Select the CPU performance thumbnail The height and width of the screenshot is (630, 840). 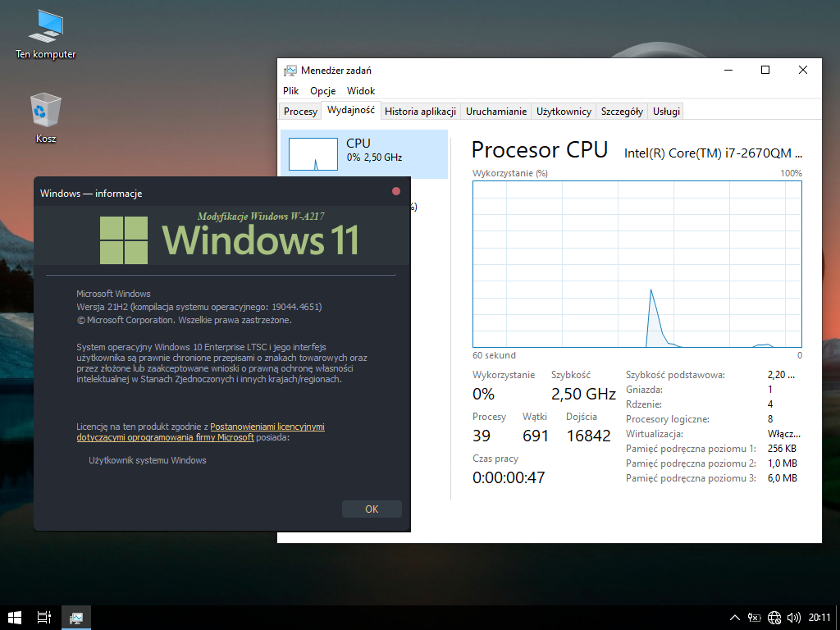[364, 153]
